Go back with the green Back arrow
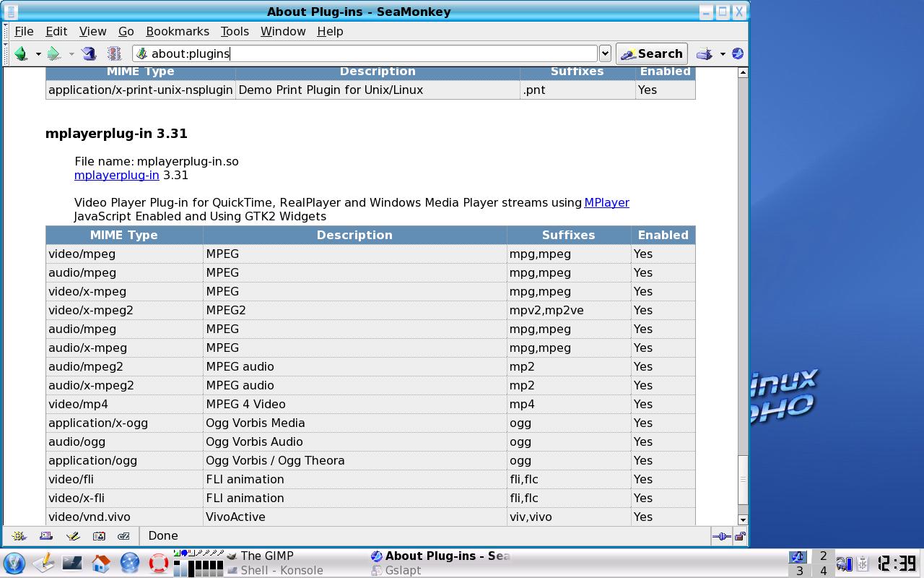The image size is (924, 578). point(21,53)
